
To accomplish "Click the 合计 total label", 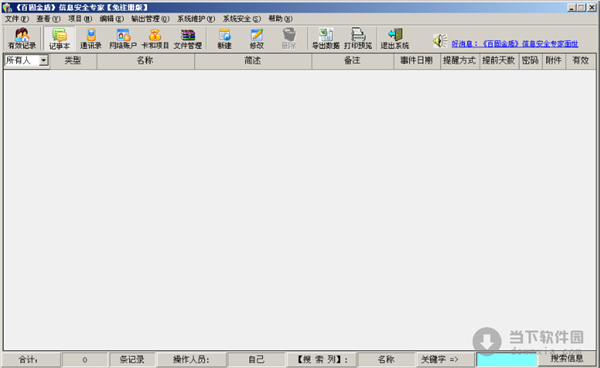I will tap(28, 360).
